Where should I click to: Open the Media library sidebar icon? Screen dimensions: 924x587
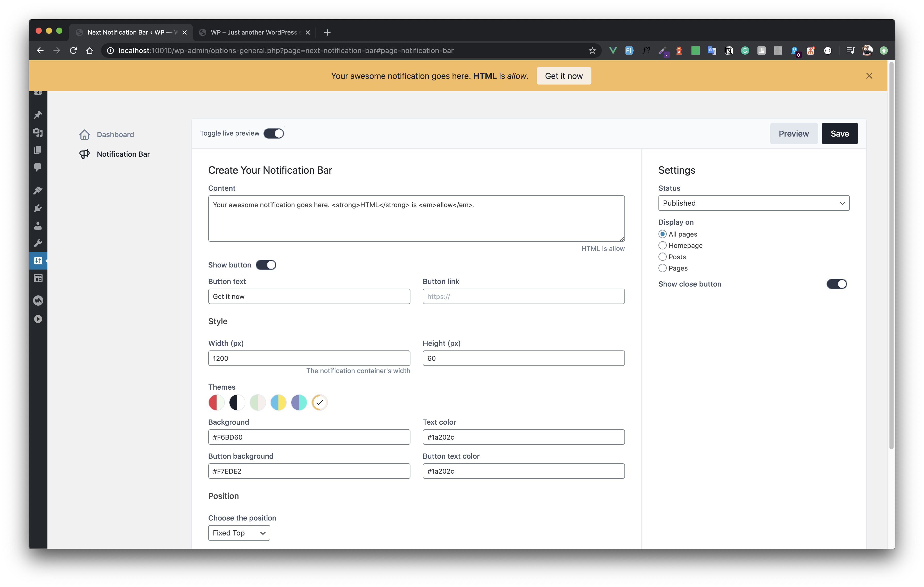coord(38,132)
